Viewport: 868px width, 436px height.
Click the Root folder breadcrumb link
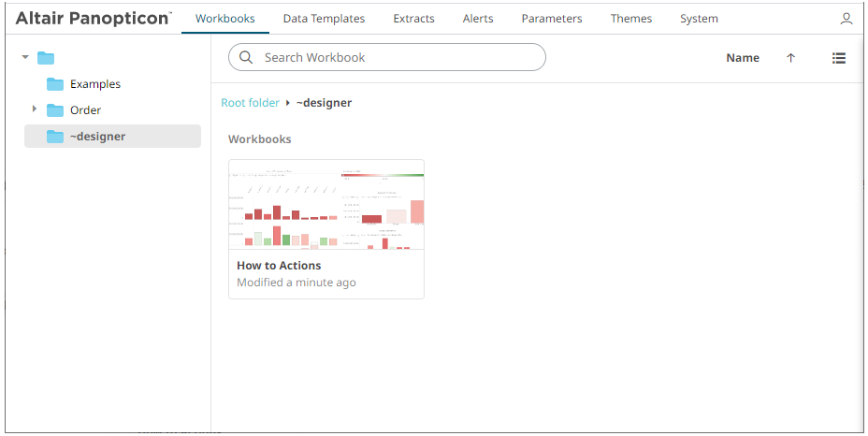point(250,103)
